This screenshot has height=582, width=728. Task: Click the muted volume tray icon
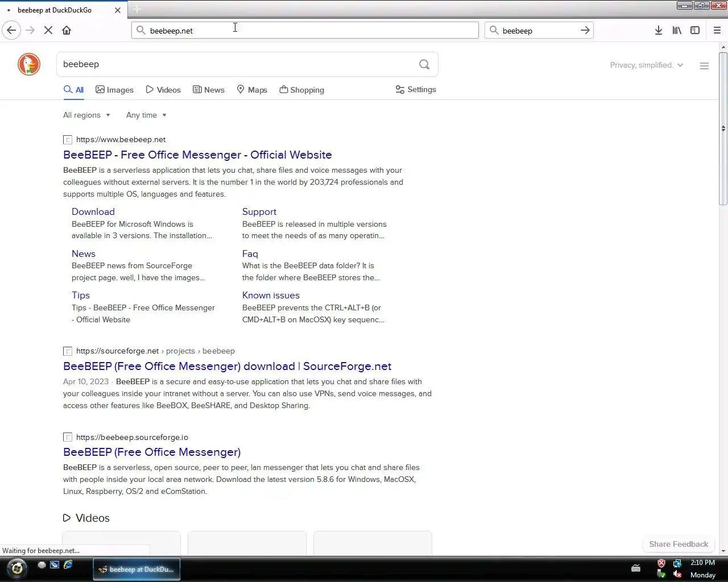point(677,575)
